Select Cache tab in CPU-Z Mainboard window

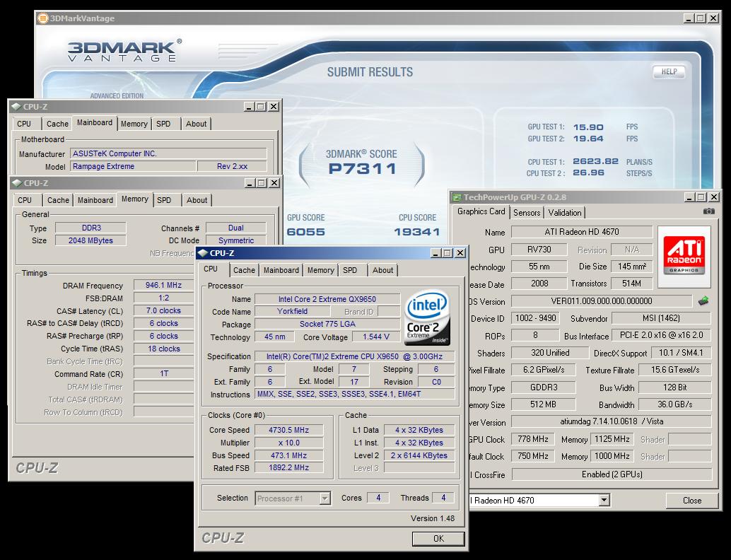coord(57,124)
